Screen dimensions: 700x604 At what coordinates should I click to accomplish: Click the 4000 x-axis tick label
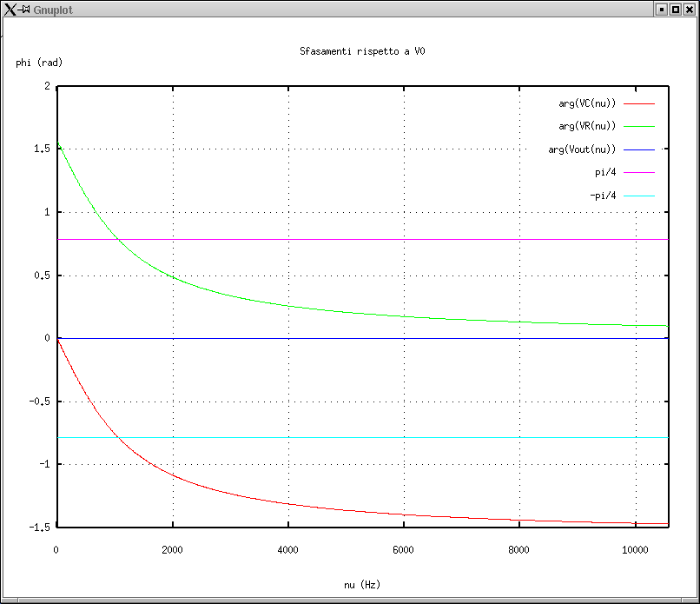tap(287, 549)
